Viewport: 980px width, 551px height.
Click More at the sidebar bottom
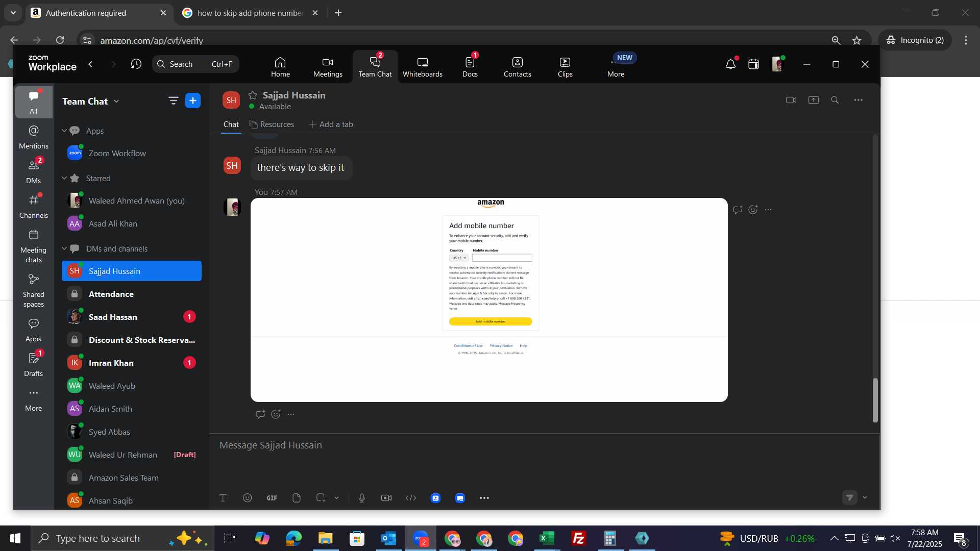[x=33, y=399]
